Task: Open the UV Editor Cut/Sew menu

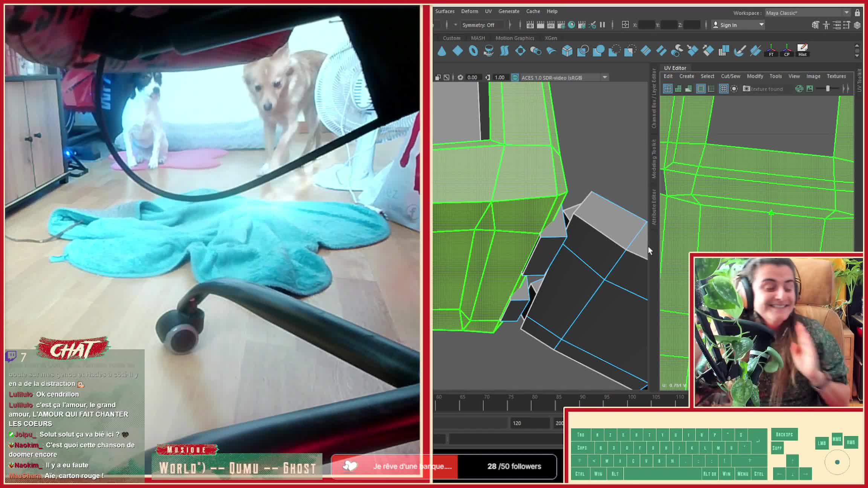Action: 730,76
